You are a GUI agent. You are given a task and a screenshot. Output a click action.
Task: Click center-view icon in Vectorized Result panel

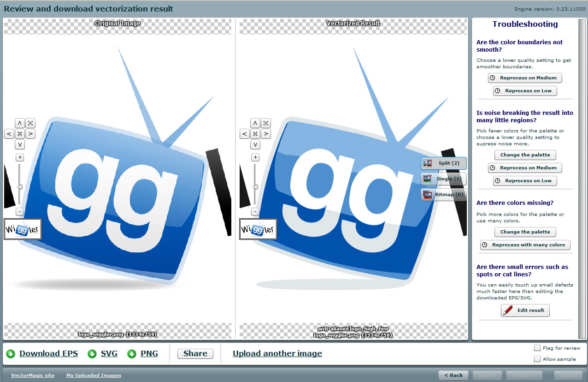(255, 134)
